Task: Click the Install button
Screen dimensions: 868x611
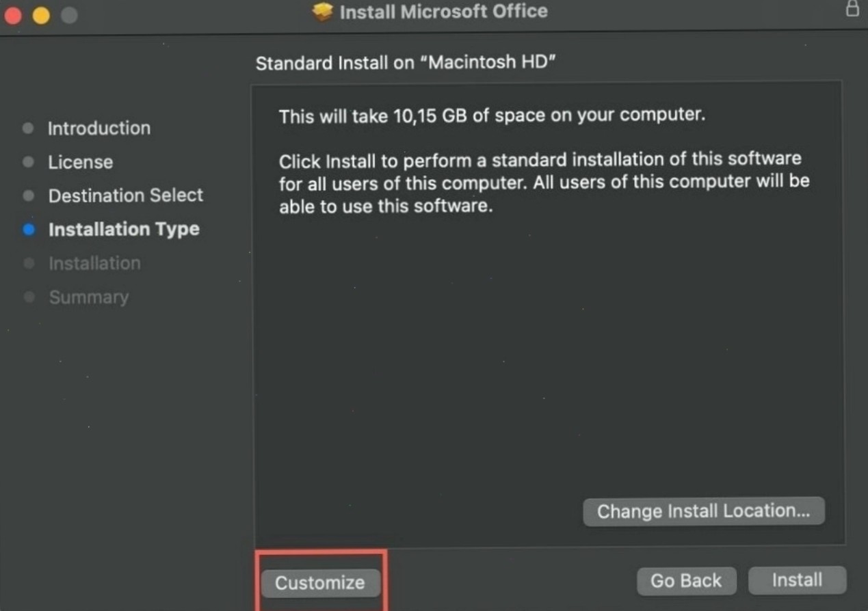Action: [797, 580]
